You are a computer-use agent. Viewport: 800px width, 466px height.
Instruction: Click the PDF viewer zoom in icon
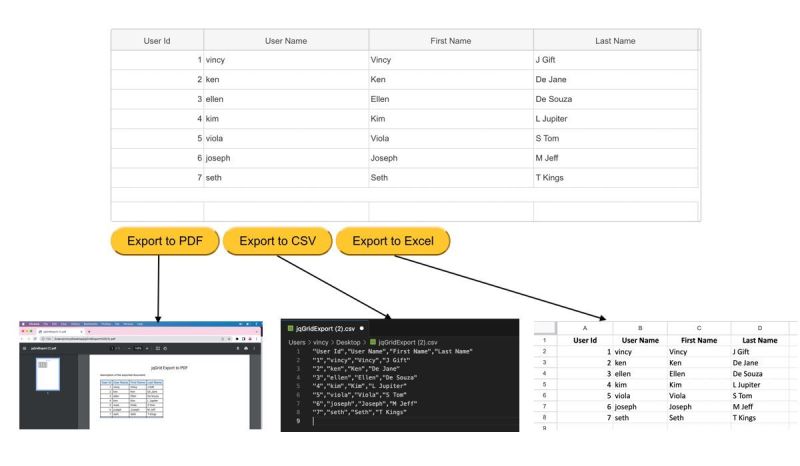click(147, 348)
